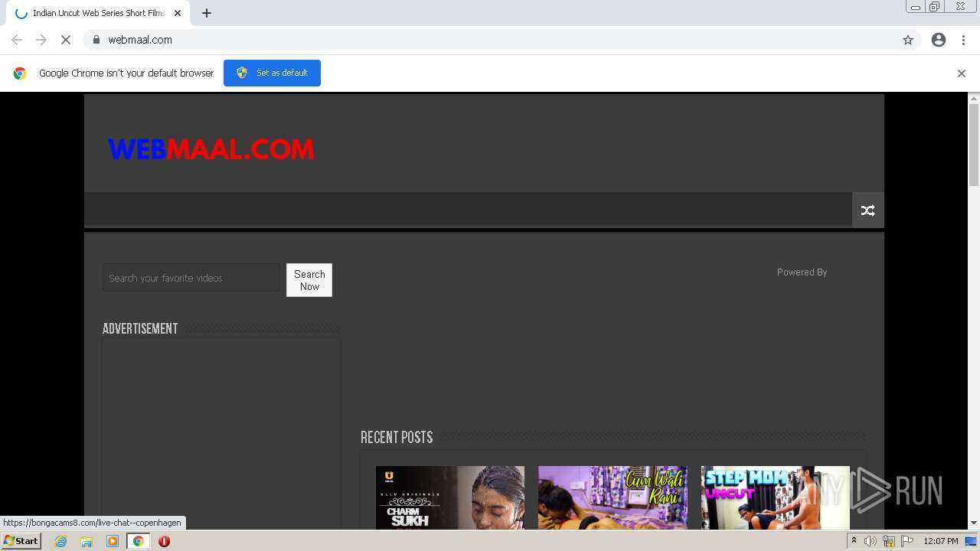
Task: Click the Search Now button
Action: pos(309,280)
